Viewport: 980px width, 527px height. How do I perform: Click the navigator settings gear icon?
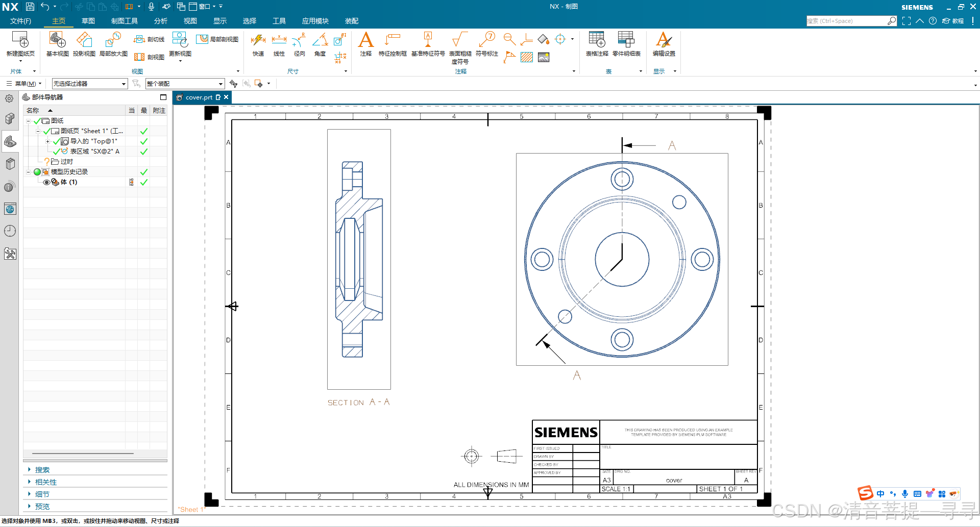coord(10,98)
